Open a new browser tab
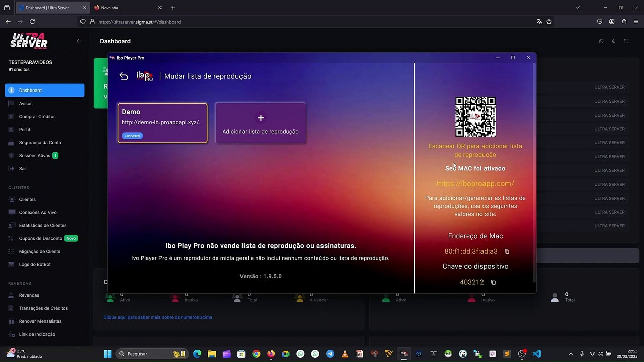Image resolution: width=644 pixels, height=362 pixels. (x=173, y=8)
